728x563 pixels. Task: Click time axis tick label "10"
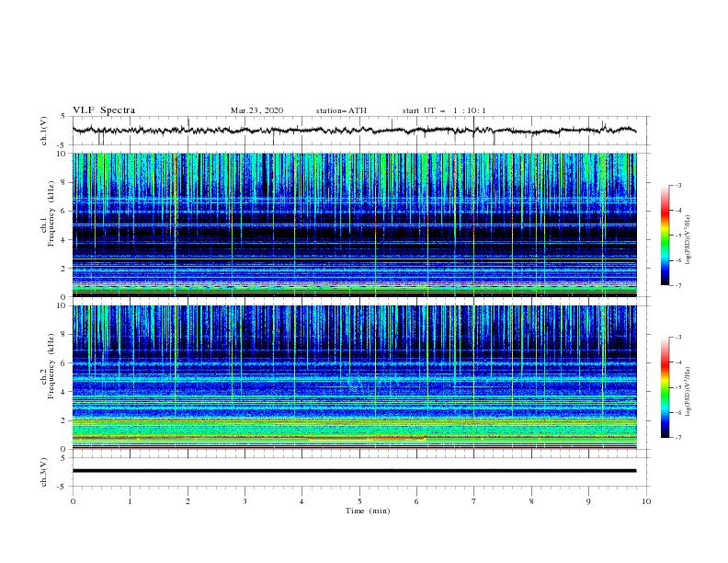(646, 501)
